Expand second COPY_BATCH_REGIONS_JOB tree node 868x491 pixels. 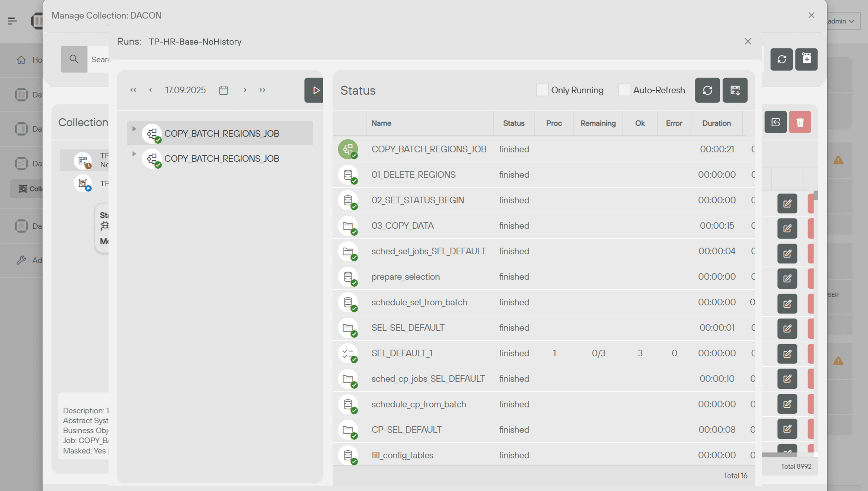pos(134,154)
